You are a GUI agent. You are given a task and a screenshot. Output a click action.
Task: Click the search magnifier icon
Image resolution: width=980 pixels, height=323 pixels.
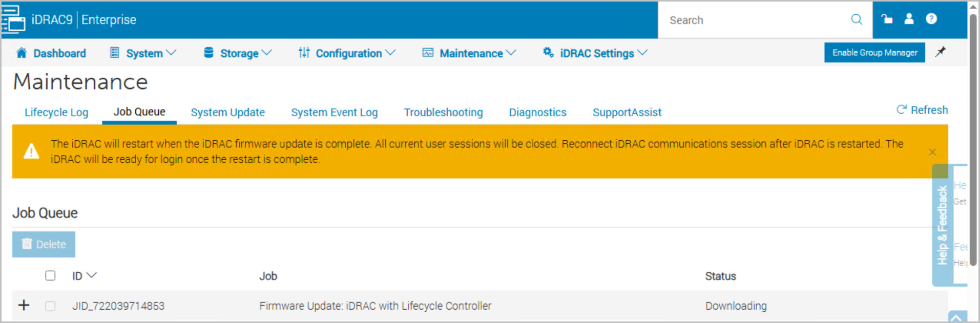(x=856, y=19)
